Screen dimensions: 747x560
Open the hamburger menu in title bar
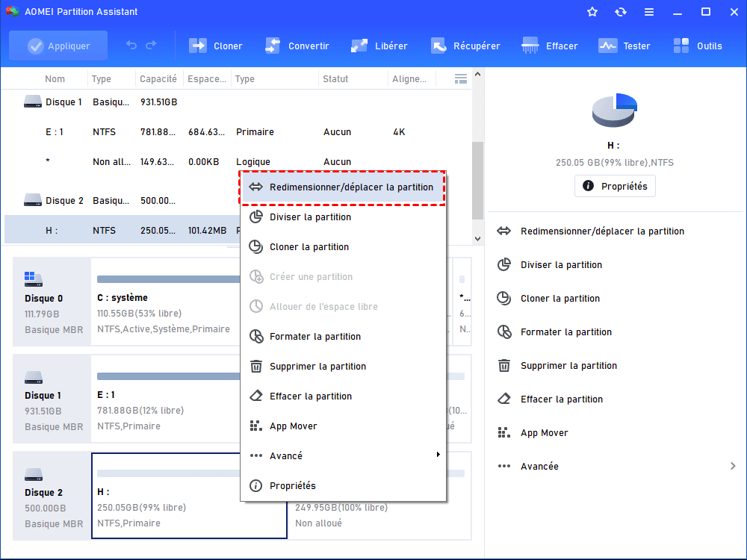coord(649,12)
